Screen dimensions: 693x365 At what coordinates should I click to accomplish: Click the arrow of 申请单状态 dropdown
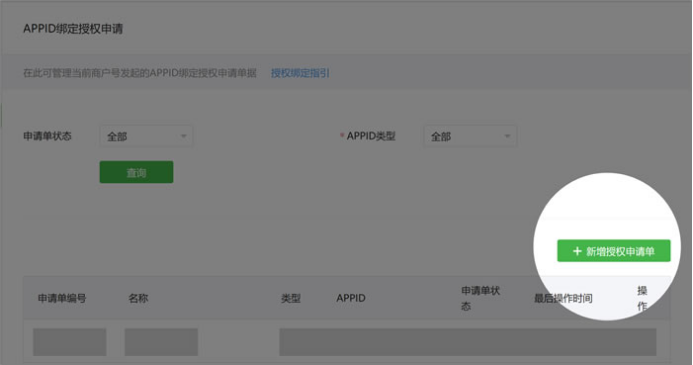point(183,136)
